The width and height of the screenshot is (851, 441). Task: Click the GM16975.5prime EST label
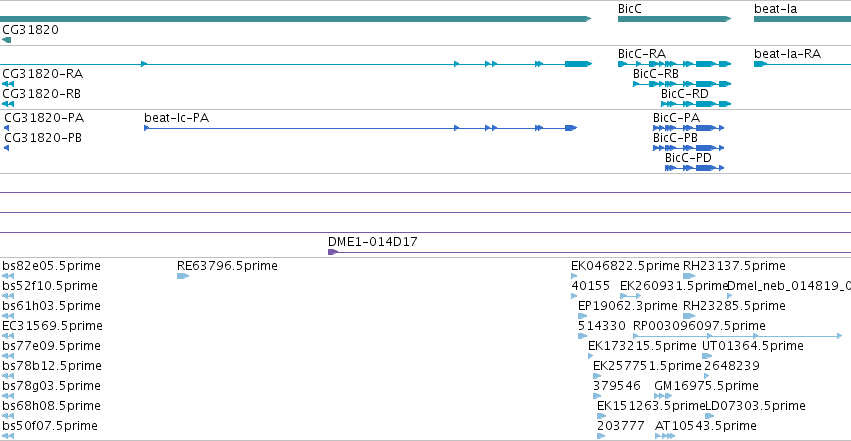[707, 386]
